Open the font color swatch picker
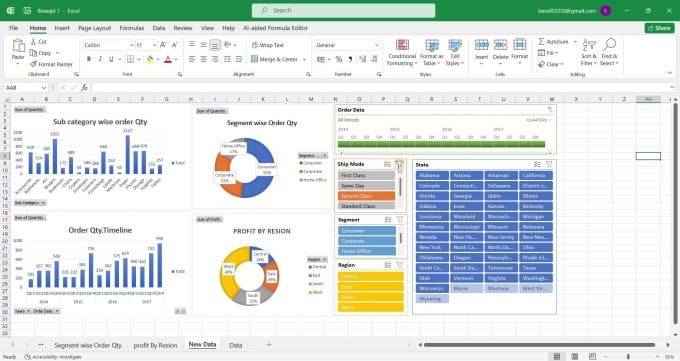 coord(177,59)
